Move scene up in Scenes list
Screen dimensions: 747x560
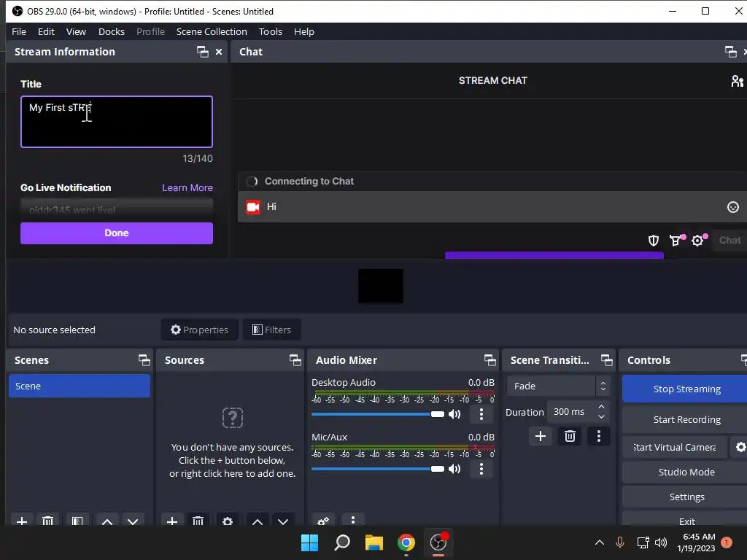[x=107, y=521]
